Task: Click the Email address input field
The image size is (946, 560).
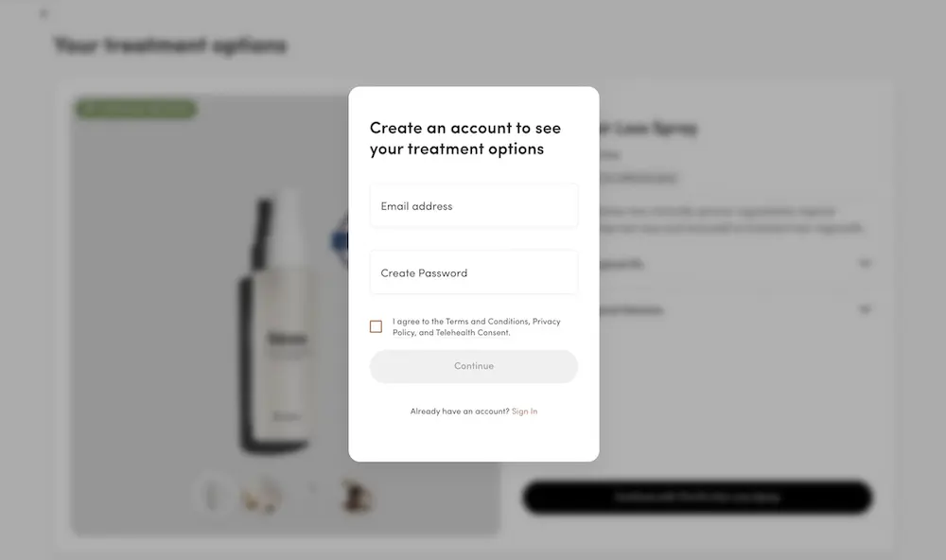Action: (473, 205)
